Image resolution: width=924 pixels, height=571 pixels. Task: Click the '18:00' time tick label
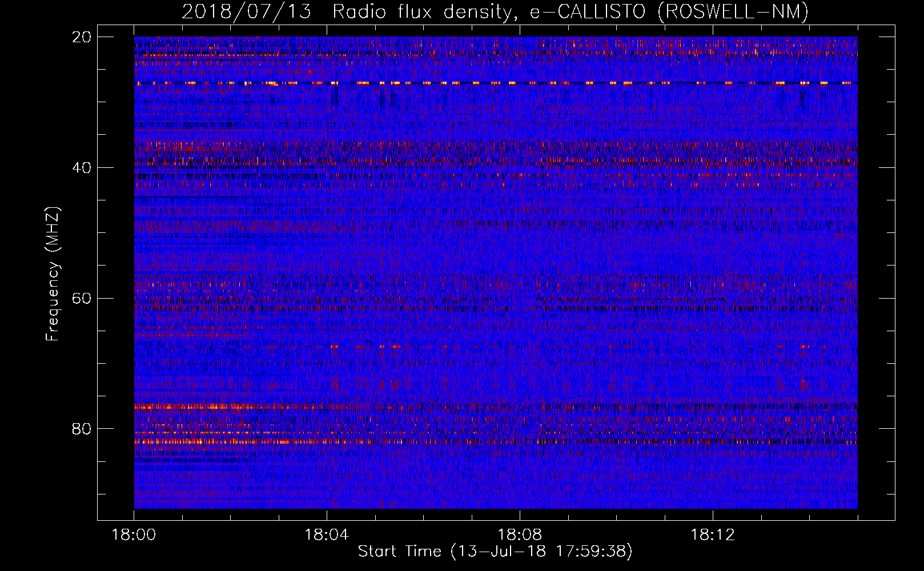click(x=134, y=535)
